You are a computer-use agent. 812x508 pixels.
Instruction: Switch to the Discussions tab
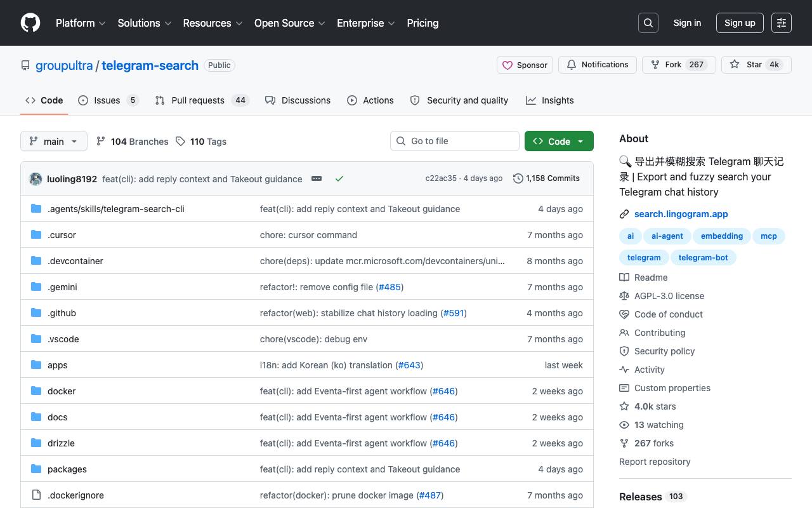click(x=298, y=100)
